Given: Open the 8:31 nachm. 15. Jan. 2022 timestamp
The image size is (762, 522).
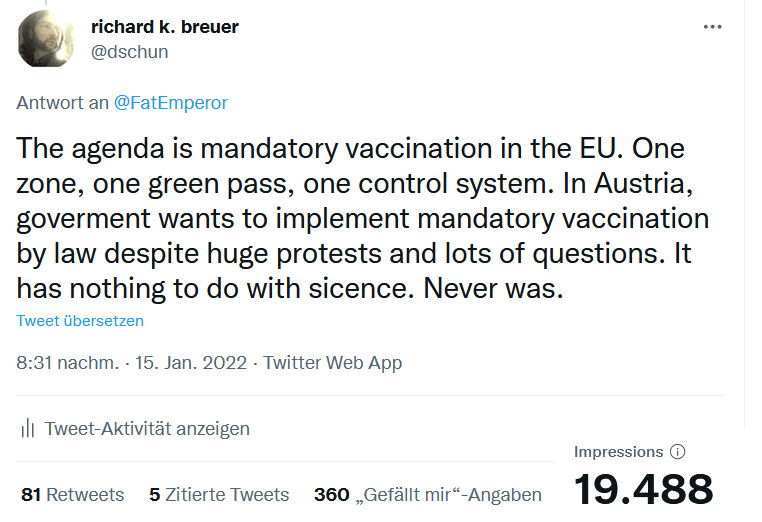Looking at the screenshot, I should [x=131, y=363].
